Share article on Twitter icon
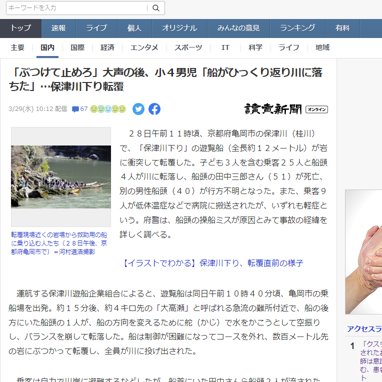The height and width of the screenshot is (382, 382). click(x=138, y=109)
